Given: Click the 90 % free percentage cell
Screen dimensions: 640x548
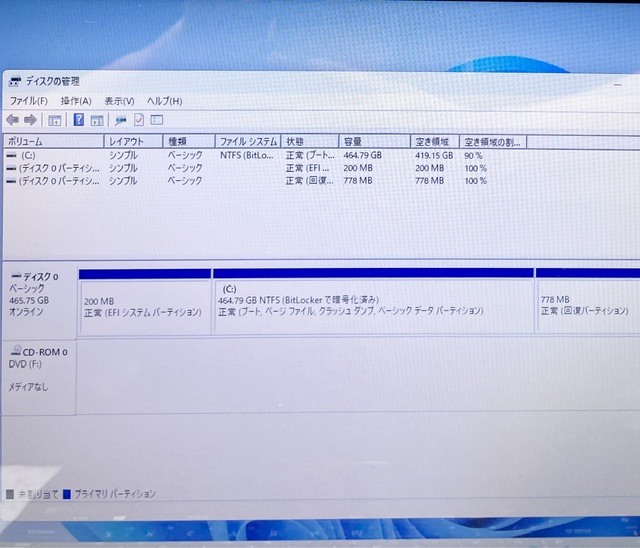Looking at the screenshot, I should [x=473, y=155].
